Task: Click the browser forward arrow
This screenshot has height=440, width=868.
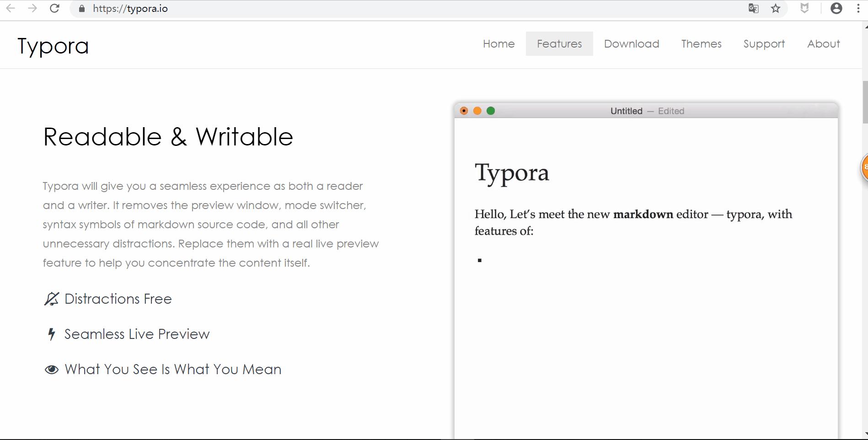Action: tap(32, 8)
